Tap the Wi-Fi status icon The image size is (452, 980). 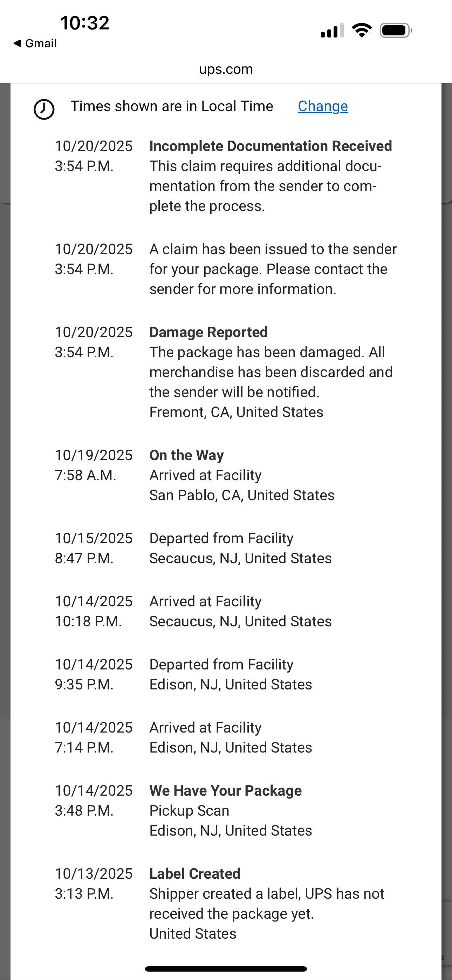click(x=362, y=30)
